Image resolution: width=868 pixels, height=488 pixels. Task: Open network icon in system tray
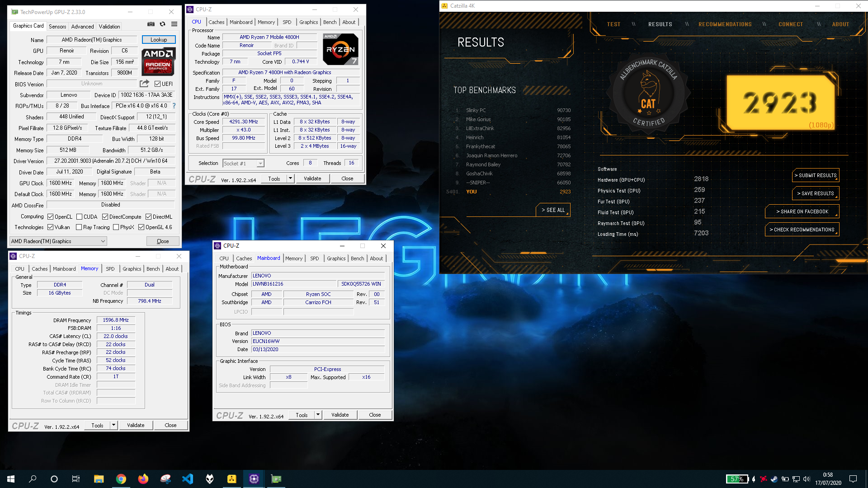coord(796,479)
